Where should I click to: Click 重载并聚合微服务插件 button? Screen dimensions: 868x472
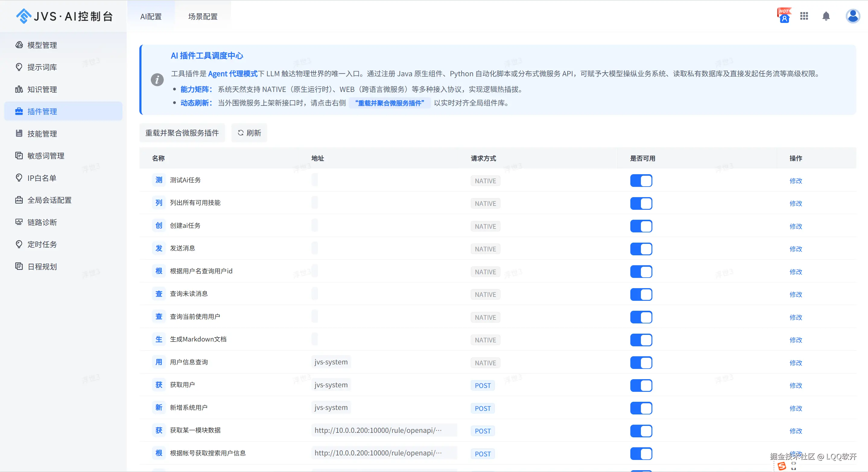[x=182, y=133]
